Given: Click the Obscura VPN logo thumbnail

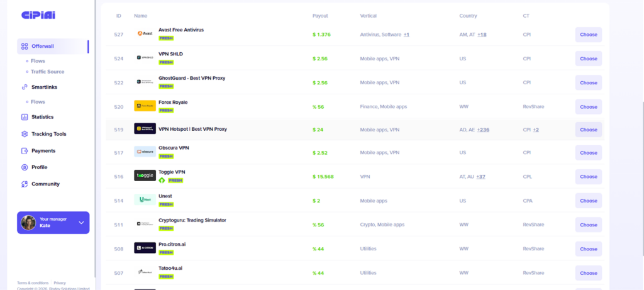Looking at the screenshot, I should point(145,152).
